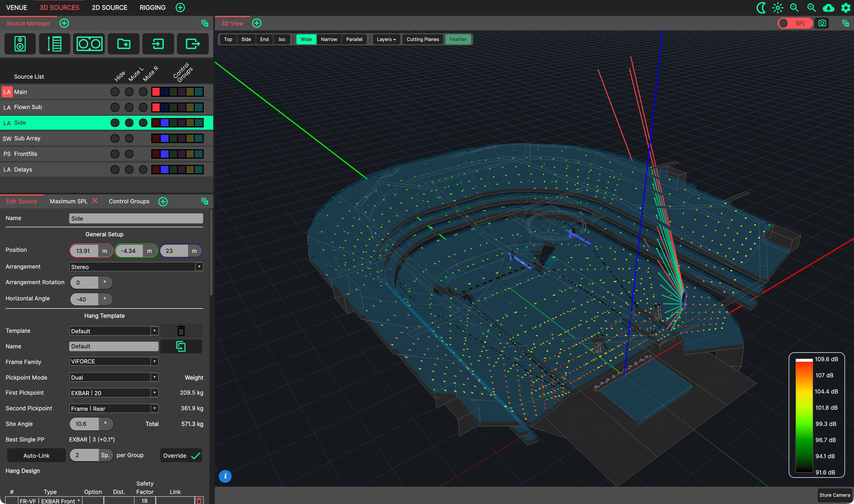Select the Top view button
This screenshot has height=504, width=854.
point(228,39)
